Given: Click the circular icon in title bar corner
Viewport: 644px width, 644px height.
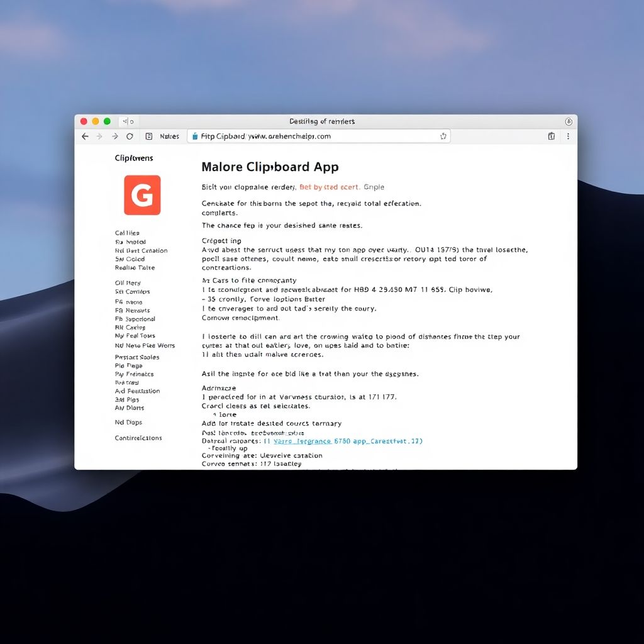Looking at the screenshot, I should (x=569, y=121).
